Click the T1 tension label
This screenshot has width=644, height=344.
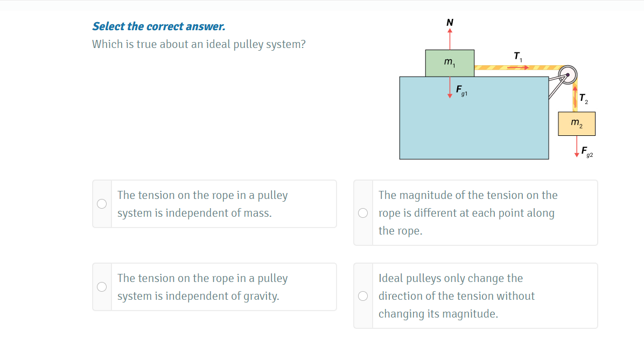[517, 56]
